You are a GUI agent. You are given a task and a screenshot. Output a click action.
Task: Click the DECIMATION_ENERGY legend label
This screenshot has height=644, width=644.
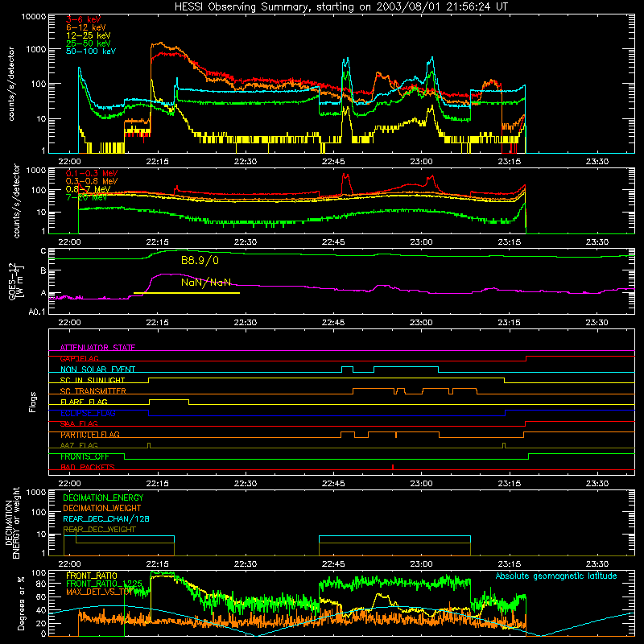[103, 497]
